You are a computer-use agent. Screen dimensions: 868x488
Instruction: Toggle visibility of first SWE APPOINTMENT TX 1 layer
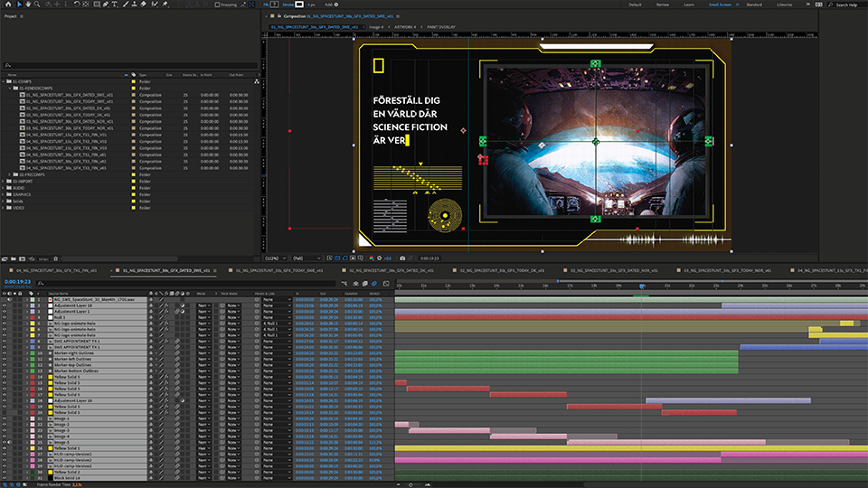pos(5,342)
